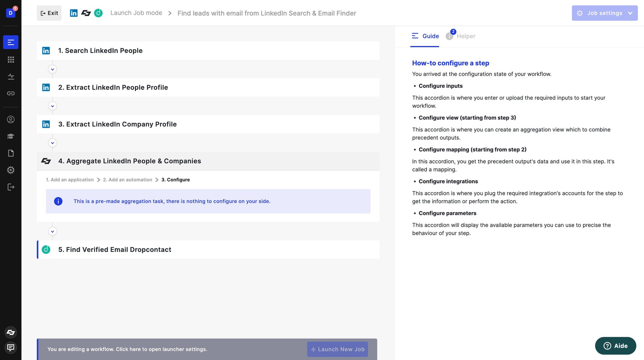Expand the connector chevron below step 3
644x360 pixels.
52,143
